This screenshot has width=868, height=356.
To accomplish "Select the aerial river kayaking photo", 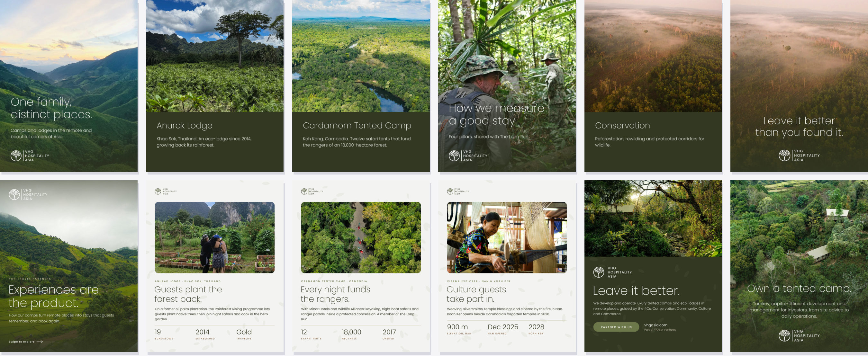I will (361, 237).
